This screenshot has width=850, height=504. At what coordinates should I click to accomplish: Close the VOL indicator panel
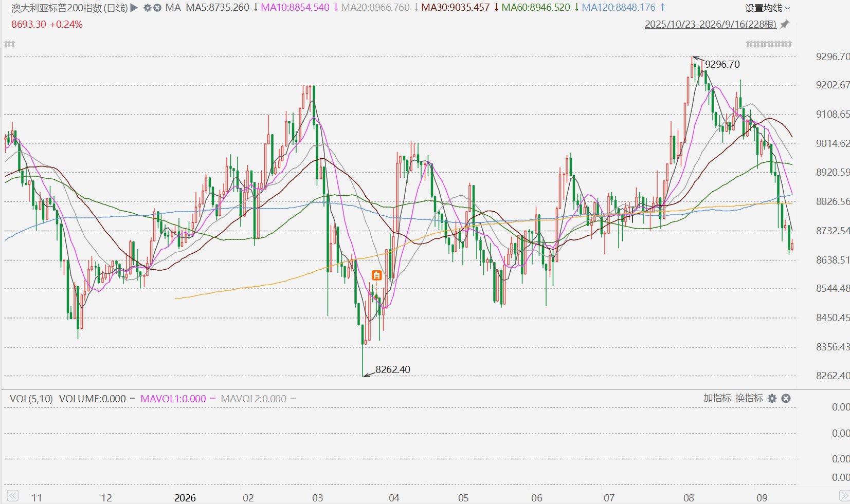786,398
